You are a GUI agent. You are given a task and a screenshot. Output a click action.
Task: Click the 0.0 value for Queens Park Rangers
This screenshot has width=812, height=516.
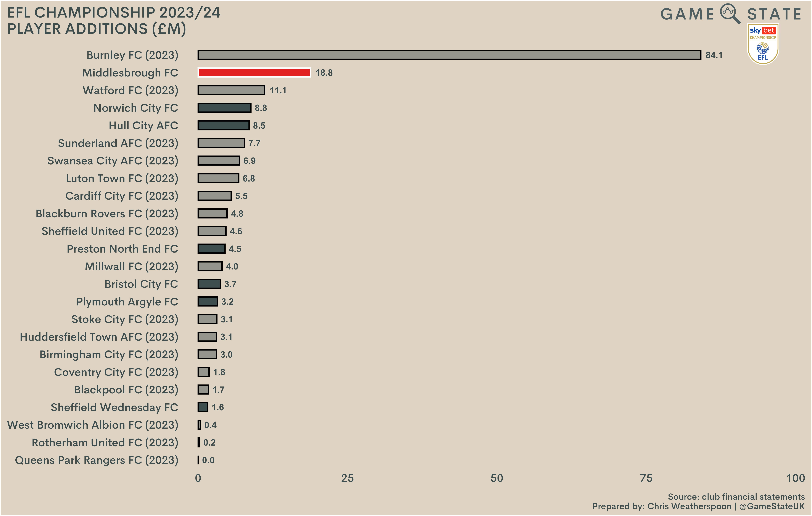(208, 460)
